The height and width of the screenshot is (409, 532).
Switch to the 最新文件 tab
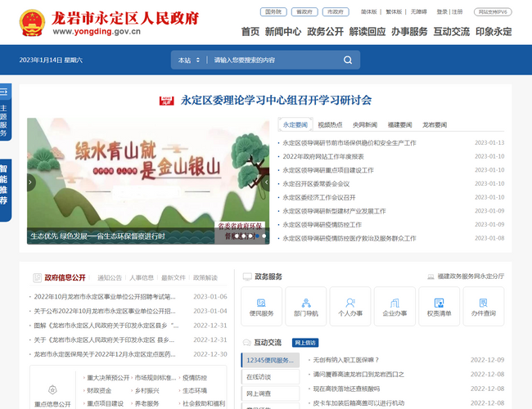click(174, 278)
